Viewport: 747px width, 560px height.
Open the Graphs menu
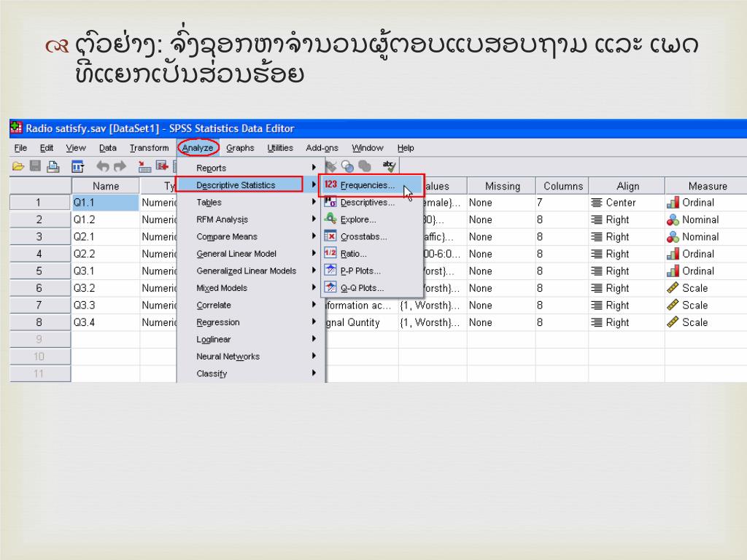tap(240, 148)
